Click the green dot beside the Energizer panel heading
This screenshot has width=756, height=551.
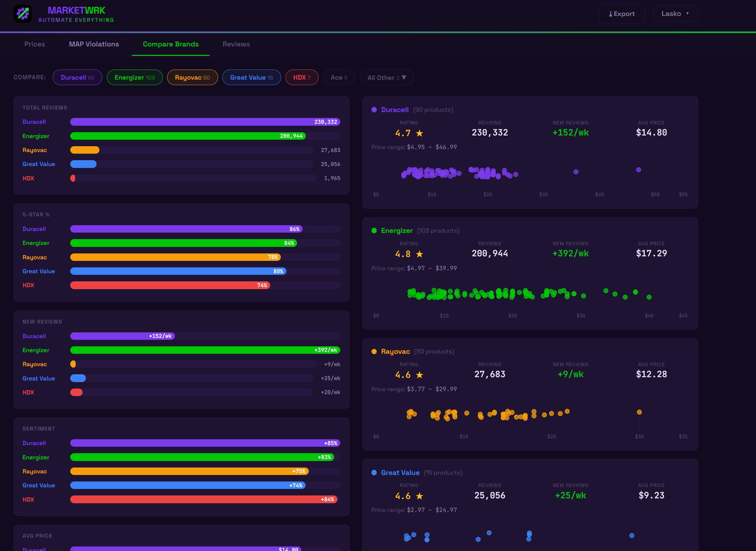click(x=374, y=230)
